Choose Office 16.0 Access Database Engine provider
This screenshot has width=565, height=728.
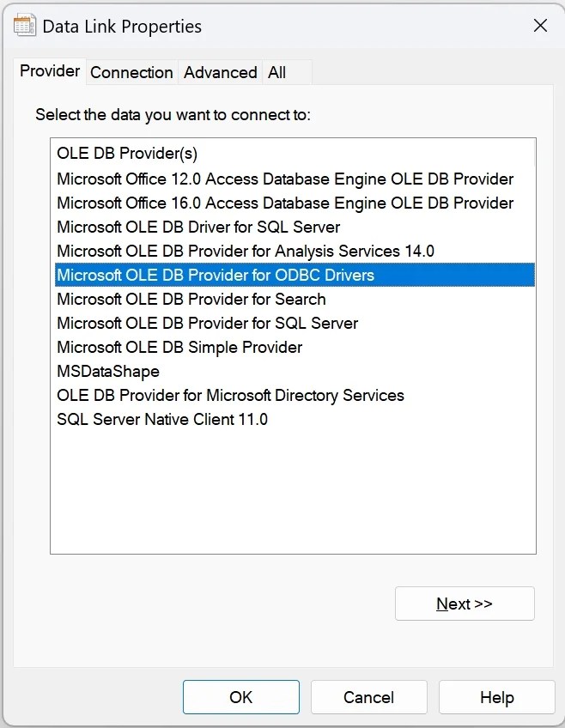coord(285,203)
